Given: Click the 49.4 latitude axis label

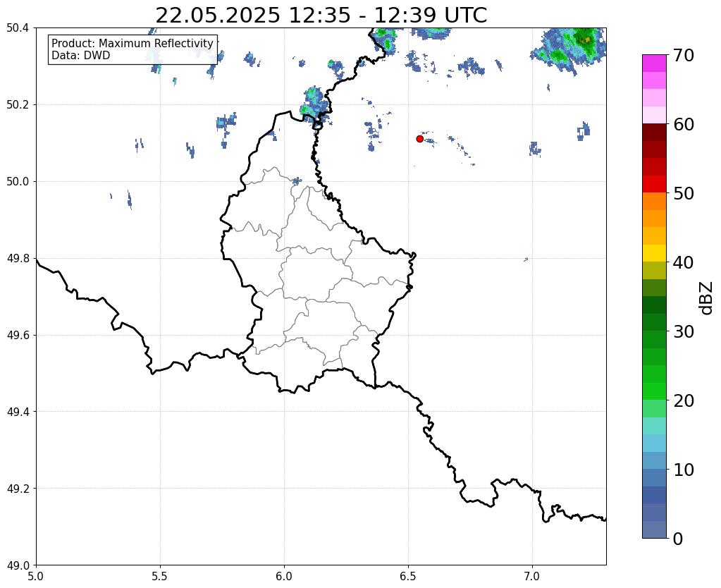Looking at the screenshot, I should pos(18,412).
